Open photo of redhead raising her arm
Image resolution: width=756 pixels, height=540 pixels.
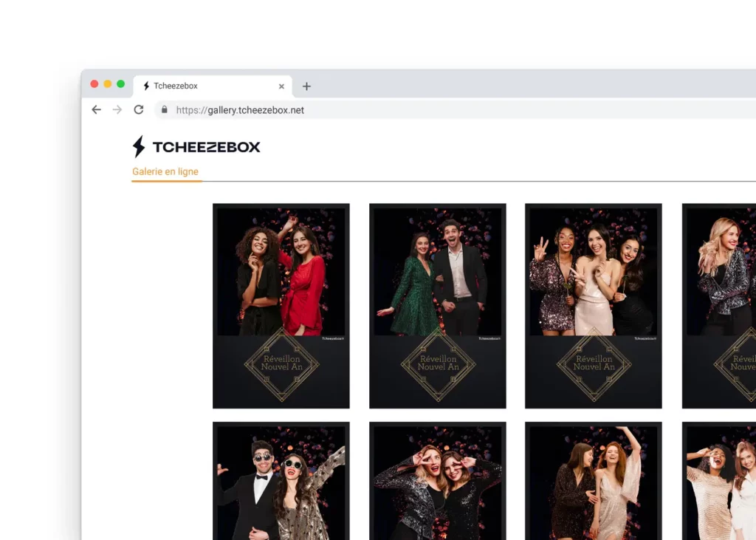point(593,480)
